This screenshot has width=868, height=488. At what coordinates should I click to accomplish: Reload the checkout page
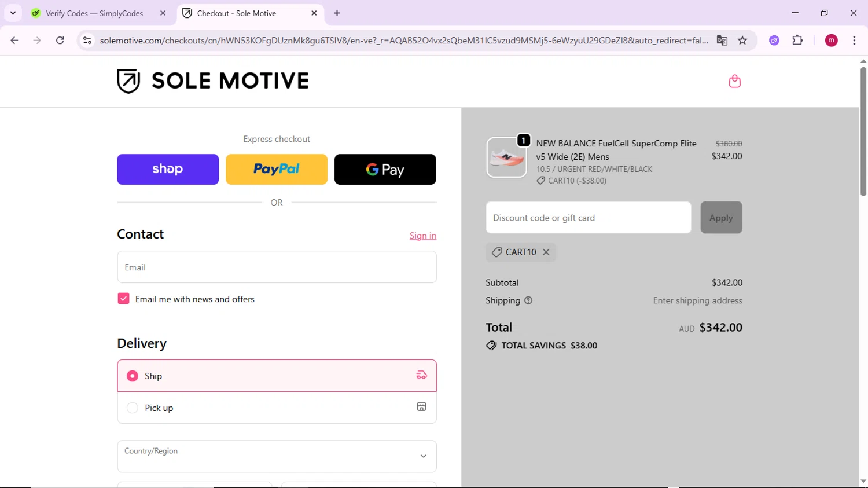[x=60, y=41]
